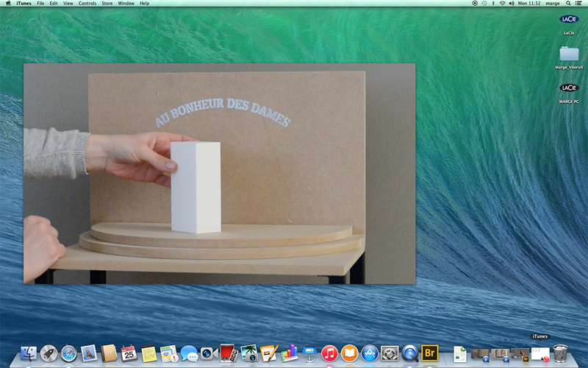The width and height of the screenshot is (588, 368).
Task: Select the MARGE PC drive on desktop
Action: tap(569, 88)
